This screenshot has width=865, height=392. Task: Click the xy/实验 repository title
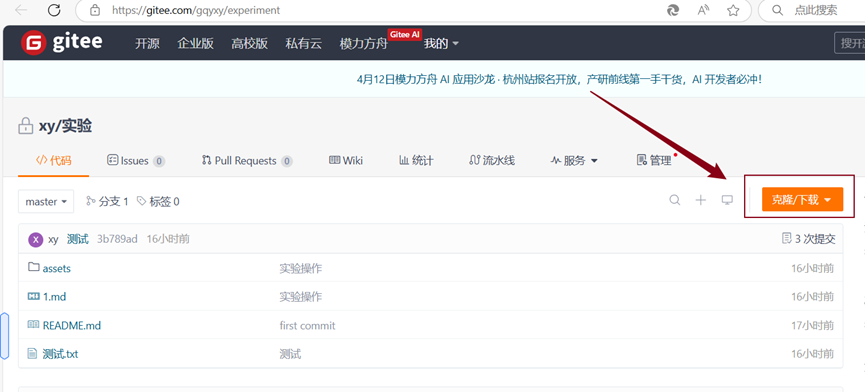[x=65, y=126]
